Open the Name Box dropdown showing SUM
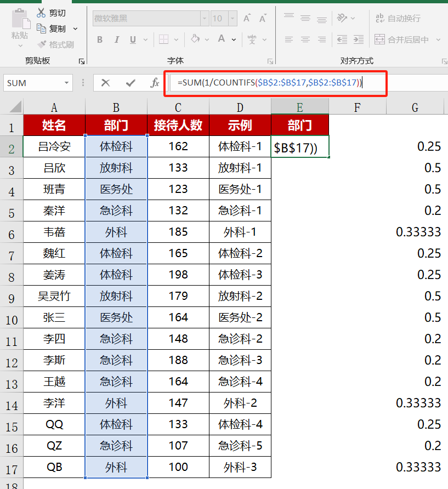The width and height of the screenshot is (448, 489). click(x=66, y=83)
